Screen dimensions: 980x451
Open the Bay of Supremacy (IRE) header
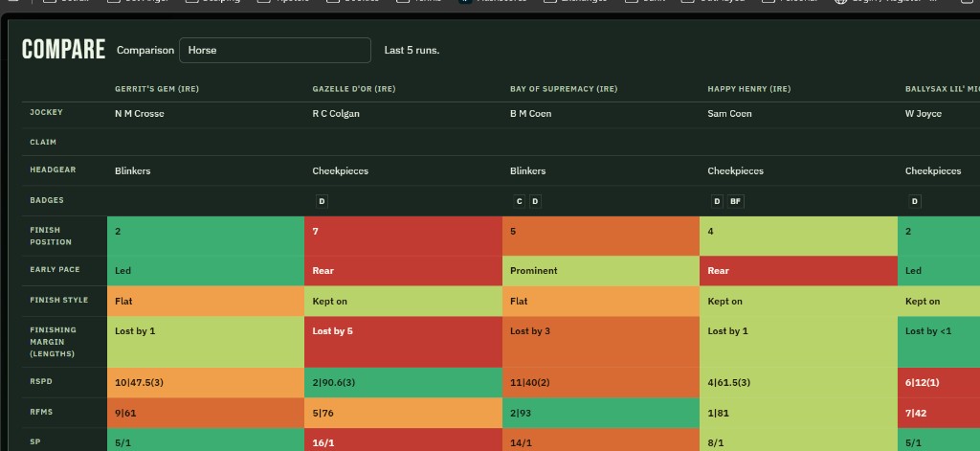point(563,89)
